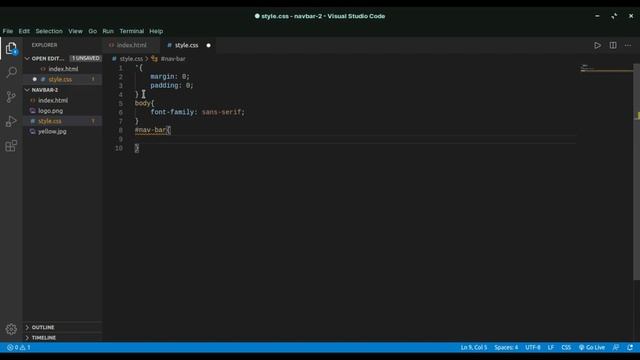640x360 pixels.
Task: Open the Edit menu
Action: point(24,31)
